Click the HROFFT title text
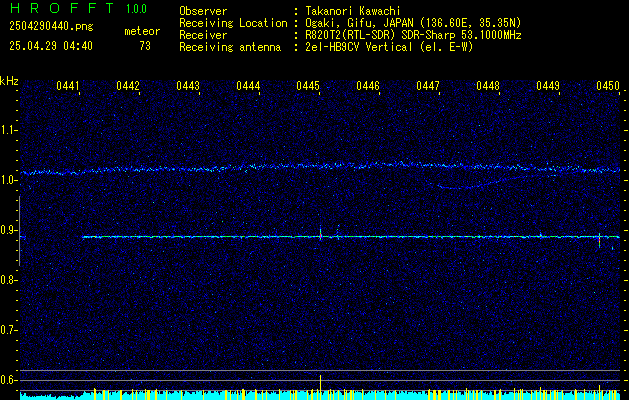The width and height of the screenshot is (629, 400). [x=62, y=8]
